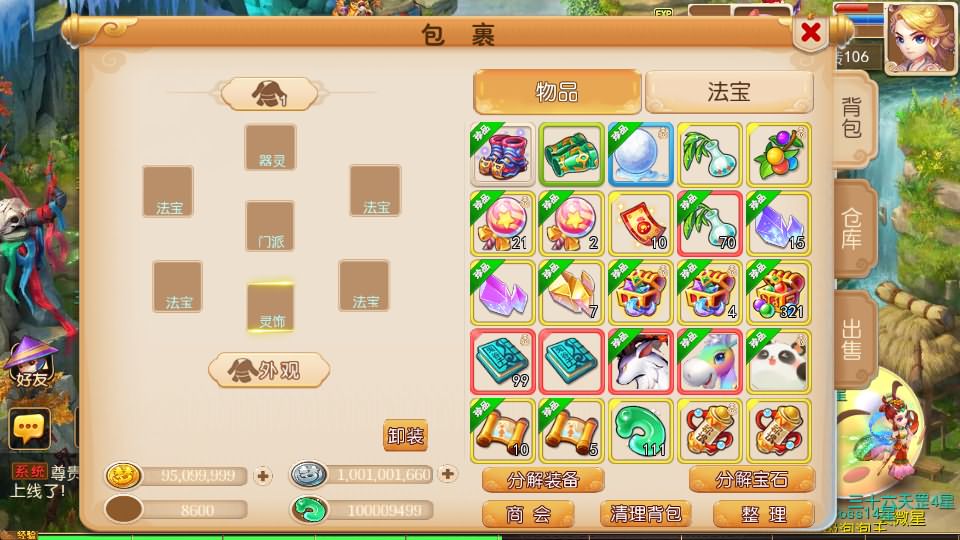Select the white fox pet item
The width and height of the screenshot is (960, 540).
[640, 362]
